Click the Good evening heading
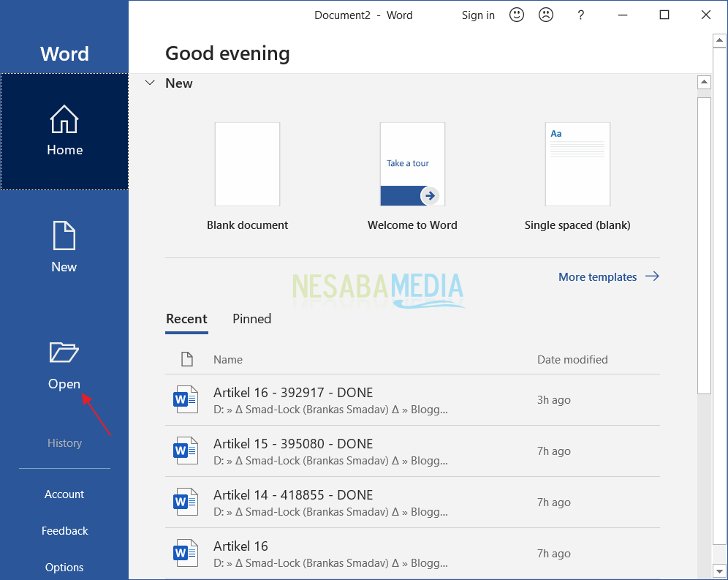Screen dimensions: 728x580 [x=227, y=53]
